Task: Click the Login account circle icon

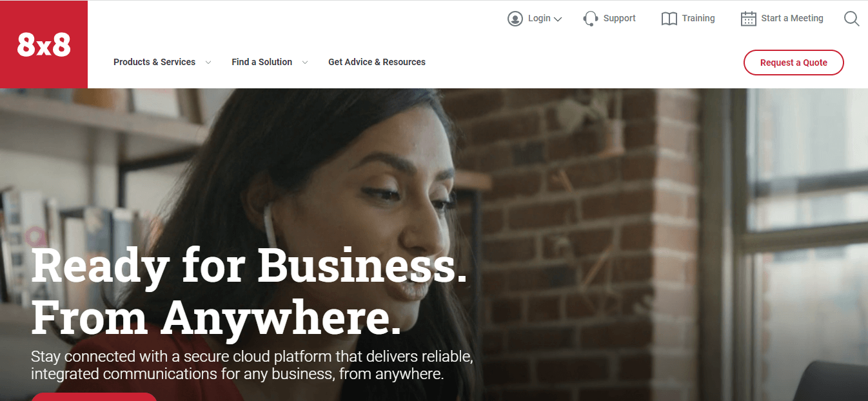Action: tap(515, 18)
